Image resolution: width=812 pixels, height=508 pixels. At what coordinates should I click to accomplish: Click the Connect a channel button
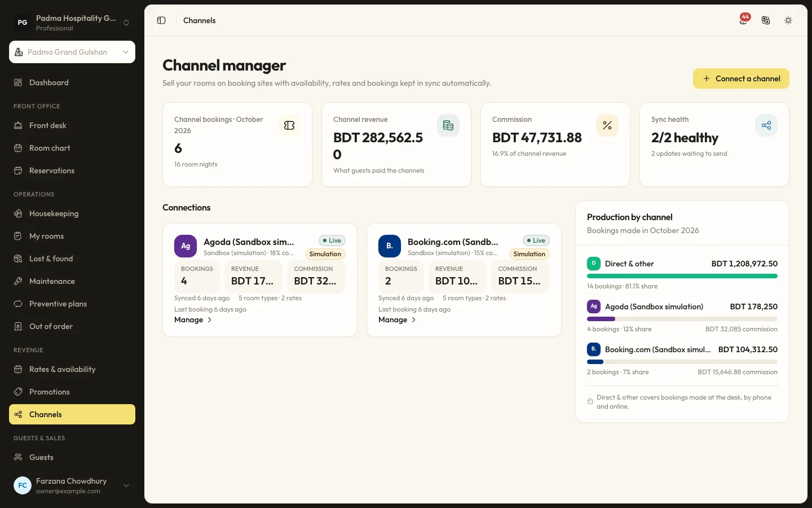coord(741,78)
